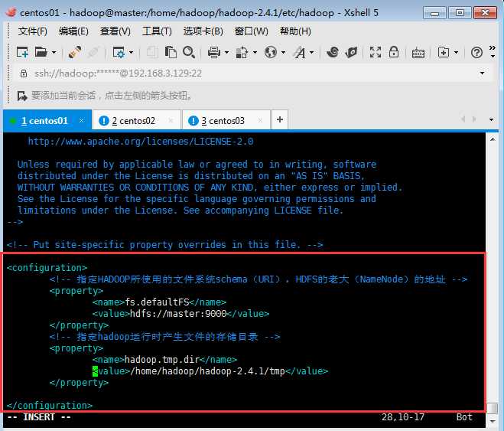Expand the Properties icon dropdown arrow
Screen dimensions: 504x431
click(x=131, y=52)
